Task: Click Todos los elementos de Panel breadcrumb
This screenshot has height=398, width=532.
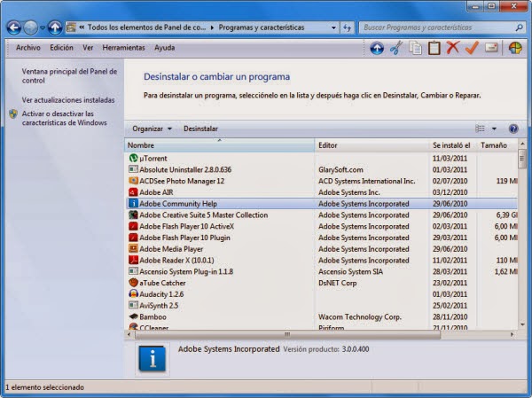Action: (x=146, y=27)
